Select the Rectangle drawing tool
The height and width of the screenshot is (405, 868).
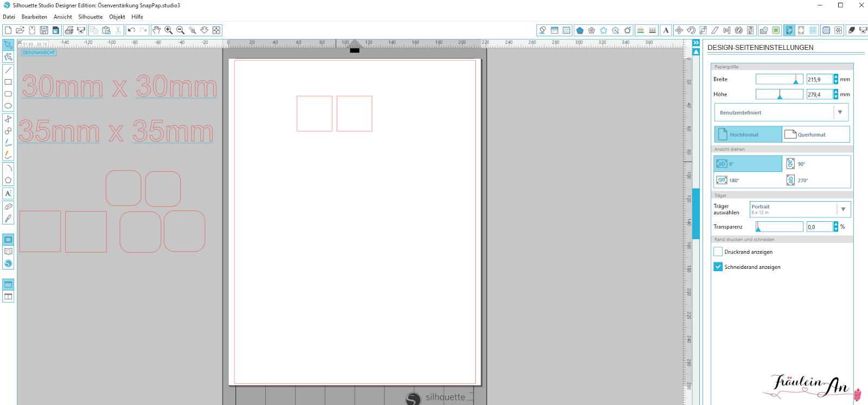(8, 82)
